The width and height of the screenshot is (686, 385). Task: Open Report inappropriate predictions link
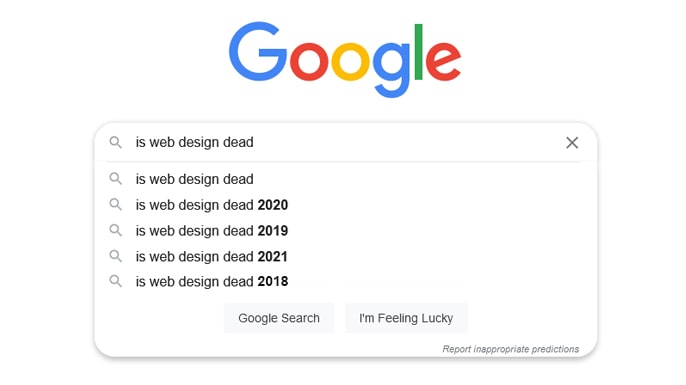point(511,349)
